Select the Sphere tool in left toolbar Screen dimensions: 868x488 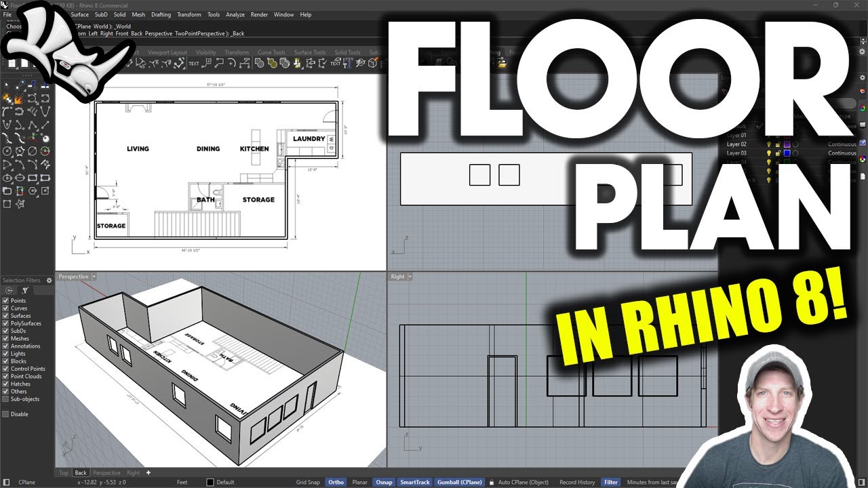45,139
